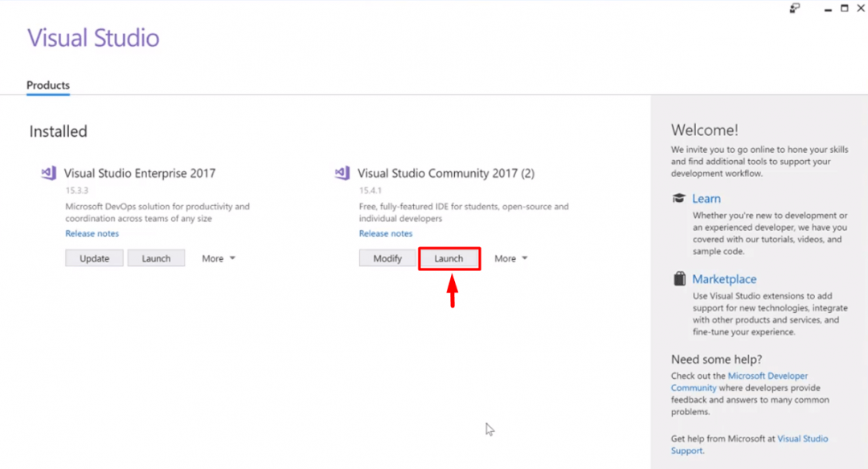This screenshot has width=868, height=469.
Task: Open the Learn link in Welcome panel
Action: (706, 199)
